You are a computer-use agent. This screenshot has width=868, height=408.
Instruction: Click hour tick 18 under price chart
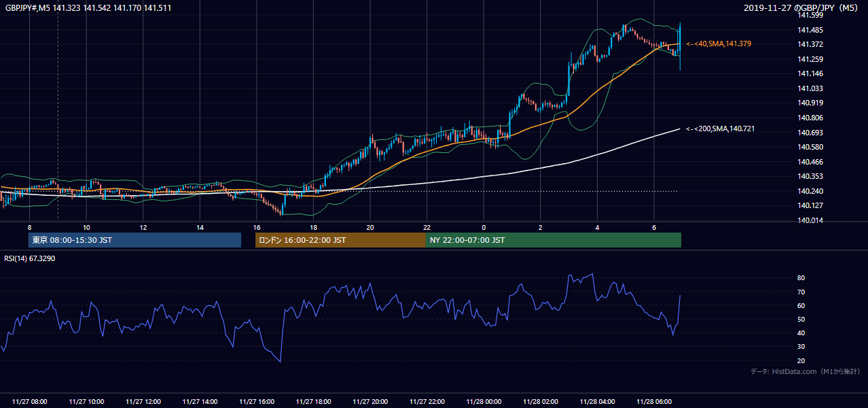(313, 227)
